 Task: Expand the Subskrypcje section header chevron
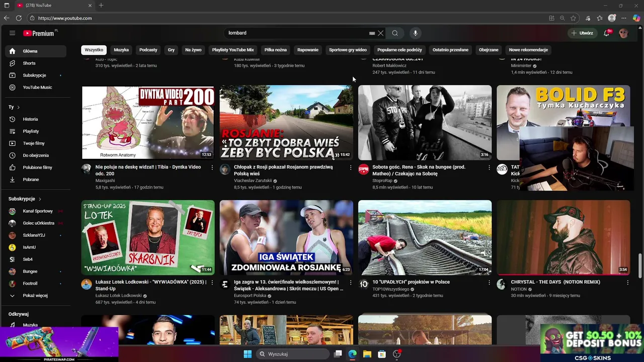(40, 199)
